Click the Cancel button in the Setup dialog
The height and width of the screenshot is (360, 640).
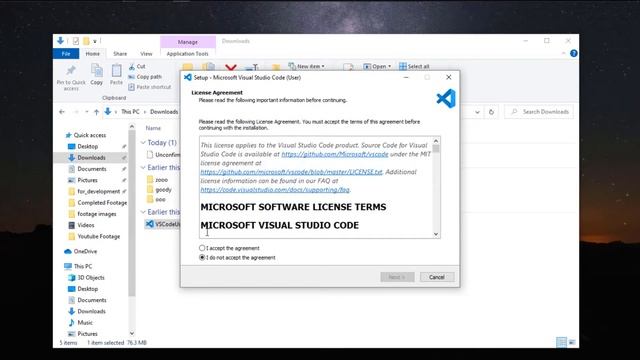[x=437, y=277]
